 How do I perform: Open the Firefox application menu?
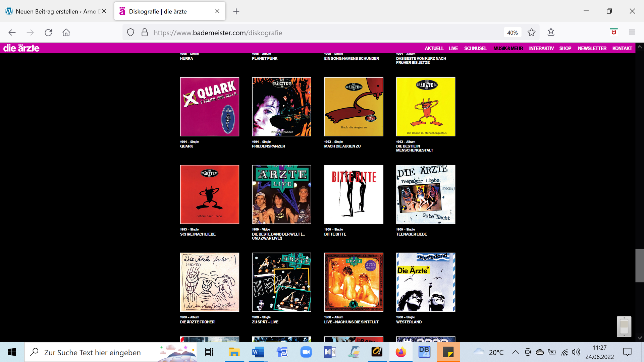tap(632, 33)
